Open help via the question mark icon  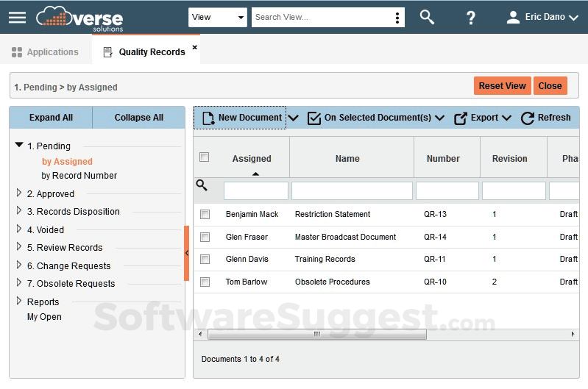tap(471, 18)
